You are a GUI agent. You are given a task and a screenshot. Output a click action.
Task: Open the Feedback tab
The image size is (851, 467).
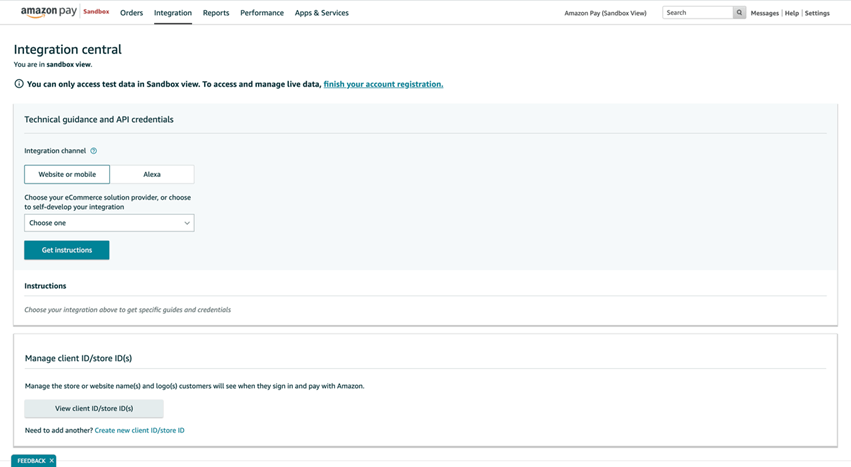pyautogui.click(x=31, y=460)
